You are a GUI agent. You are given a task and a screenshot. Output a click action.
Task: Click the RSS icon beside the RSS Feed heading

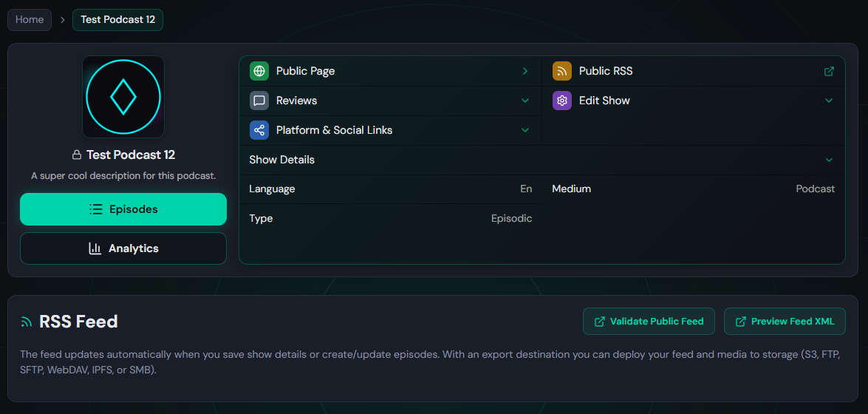tap(26, 322)
